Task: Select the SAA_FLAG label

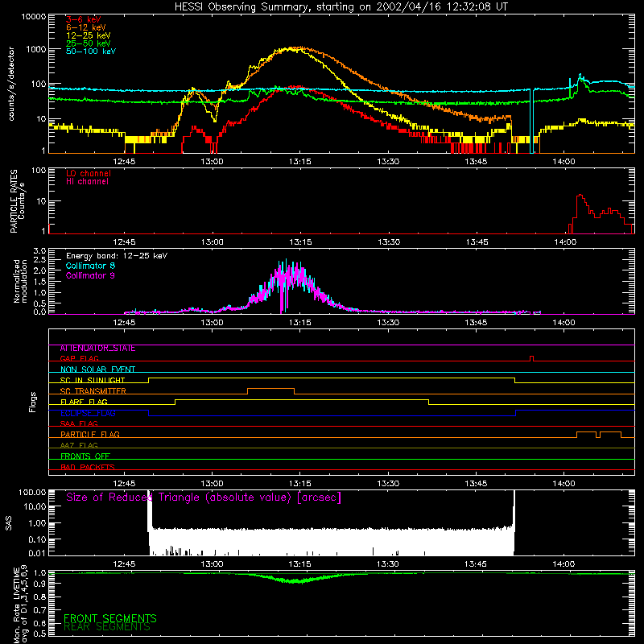Action: 79,423
